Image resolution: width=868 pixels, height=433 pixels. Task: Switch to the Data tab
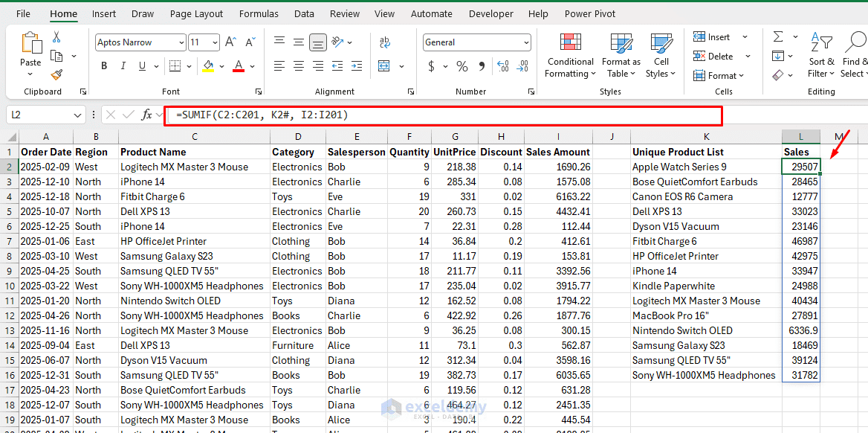[304, 14]
